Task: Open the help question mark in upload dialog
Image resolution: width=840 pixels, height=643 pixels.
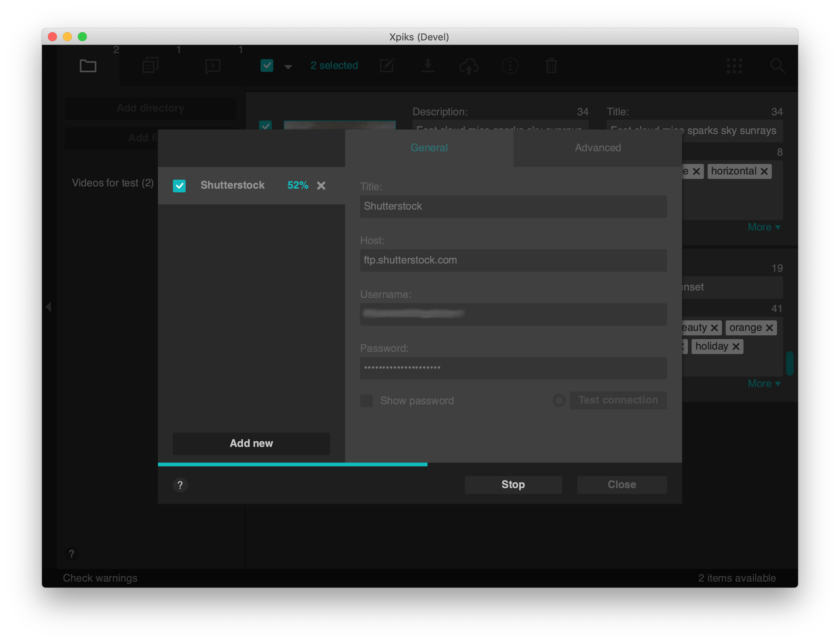Action: point(180,485)
